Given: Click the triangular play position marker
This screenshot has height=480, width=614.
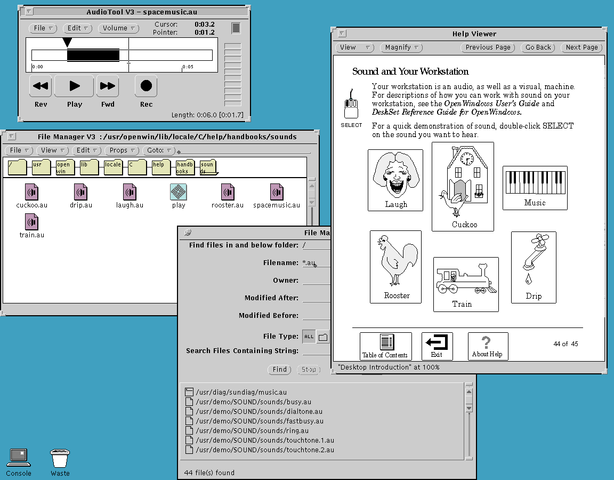Looking at the screenshot, I should [67, 42].
